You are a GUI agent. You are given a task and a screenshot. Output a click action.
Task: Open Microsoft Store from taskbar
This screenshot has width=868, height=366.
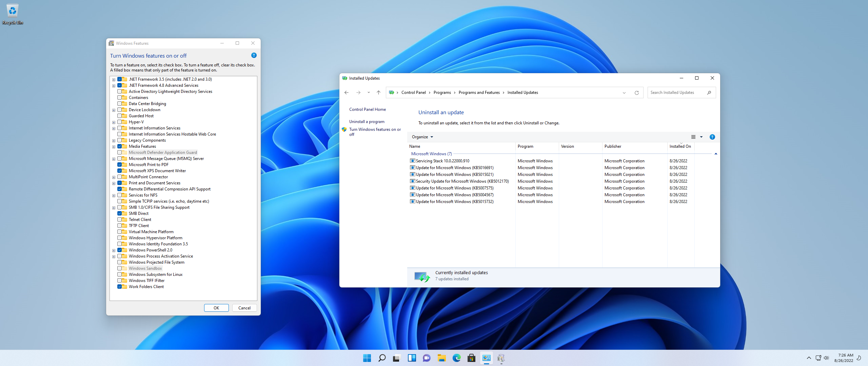(471, 358)
